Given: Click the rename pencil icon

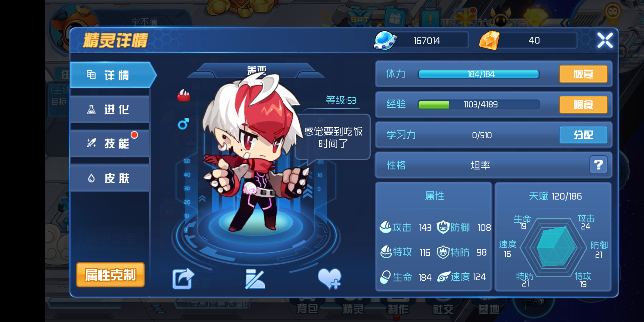Looking at the screenshot, I should click(255, 279).
